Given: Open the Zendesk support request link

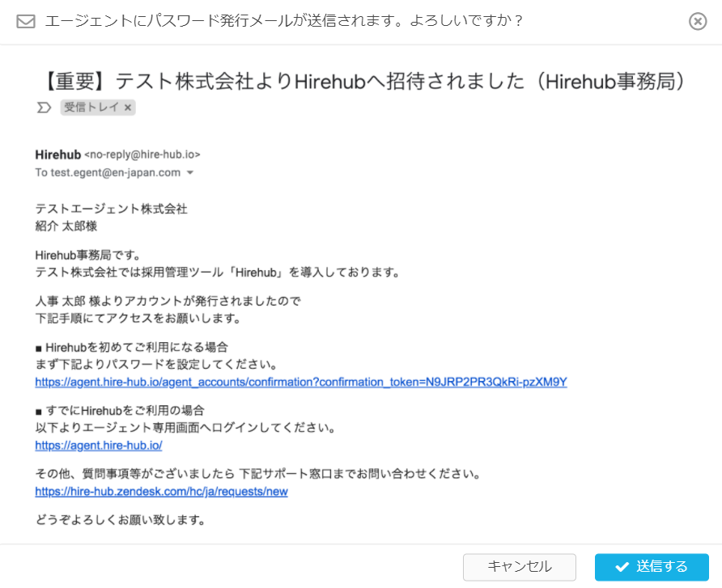Looking at the screenshot, I should [161, 491].
